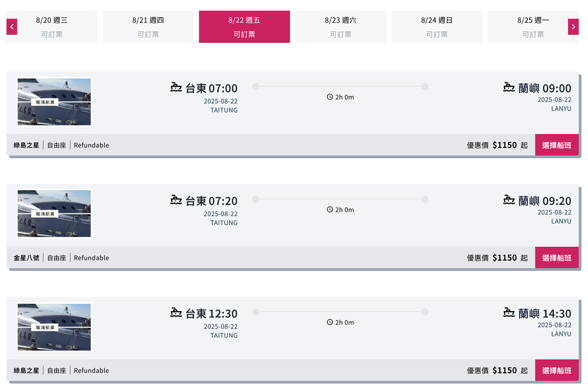
Task: Select the 8/20 週三 date tab
Action: click(x=52, y=27)
